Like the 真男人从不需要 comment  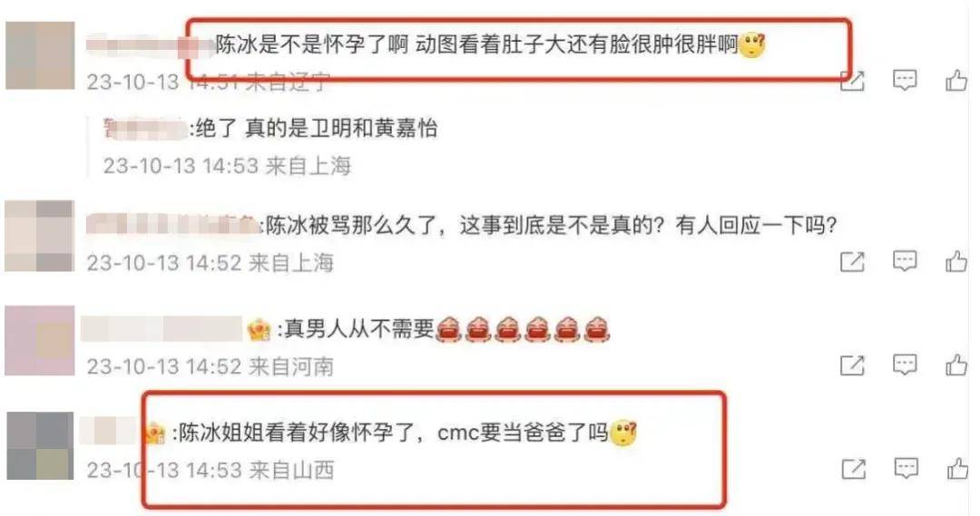click(x=956, y=365)
